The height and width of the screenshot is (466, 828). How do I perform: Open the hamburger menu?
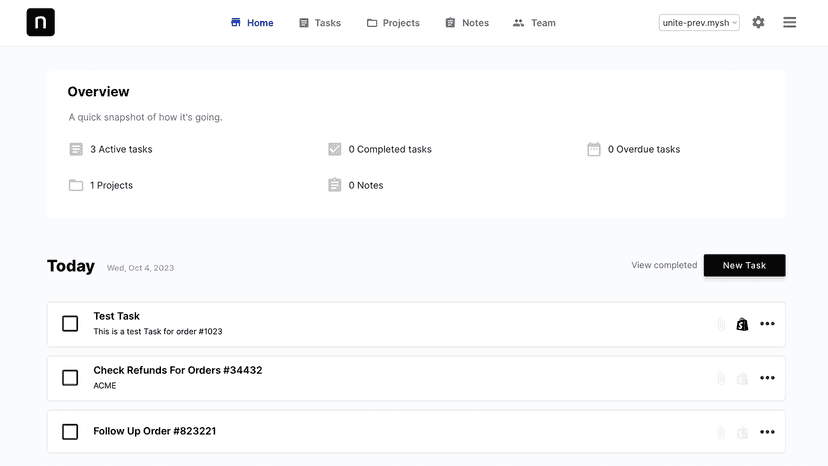pos(789,22)
